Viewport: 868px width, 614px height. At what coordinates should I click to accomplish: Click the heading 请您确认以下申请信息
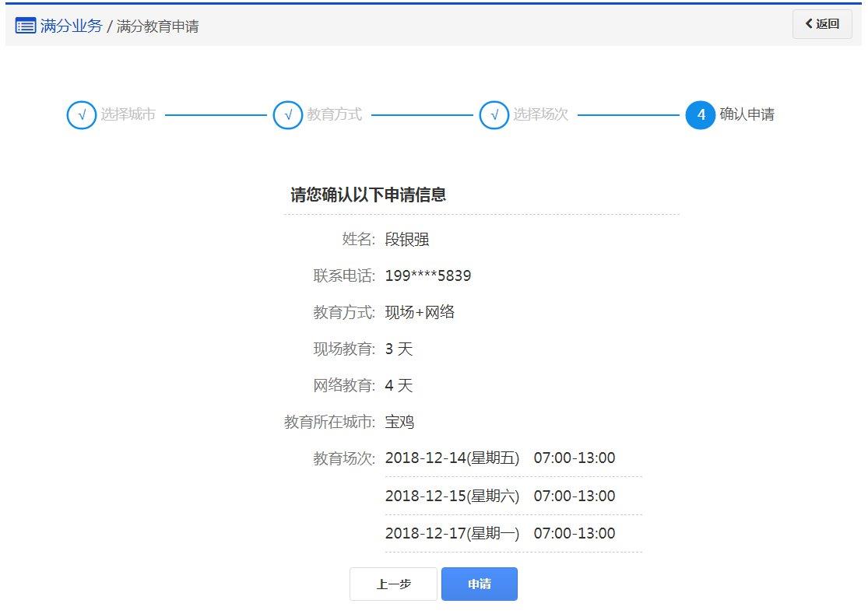tap(368, 195)
